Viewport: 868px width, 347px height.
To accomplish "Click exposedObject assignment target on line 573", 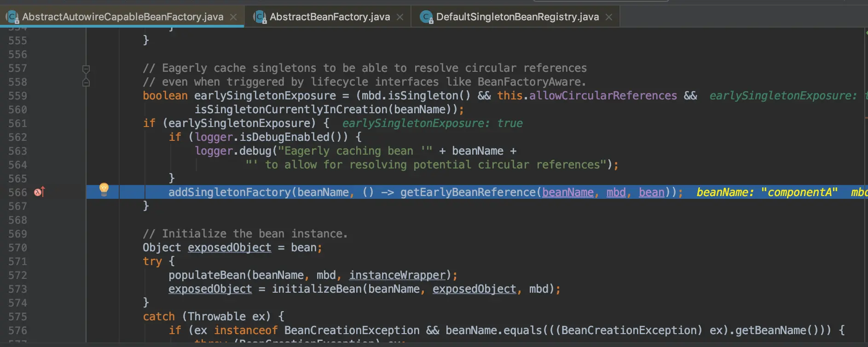I will 210,289.
